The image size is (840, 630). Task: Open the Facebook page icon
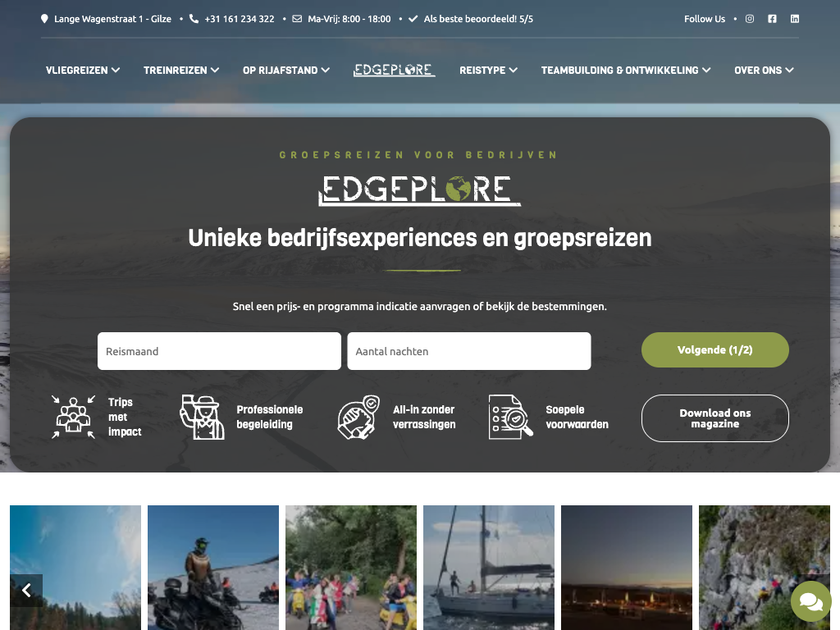pos(772,19)
